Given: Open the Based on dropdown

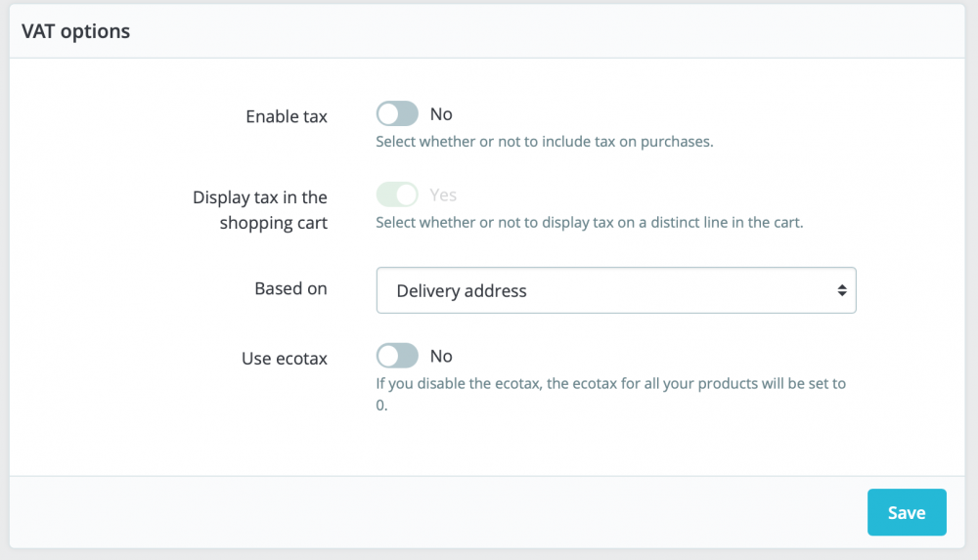Looking at the screenshot, I should point(616,290).
